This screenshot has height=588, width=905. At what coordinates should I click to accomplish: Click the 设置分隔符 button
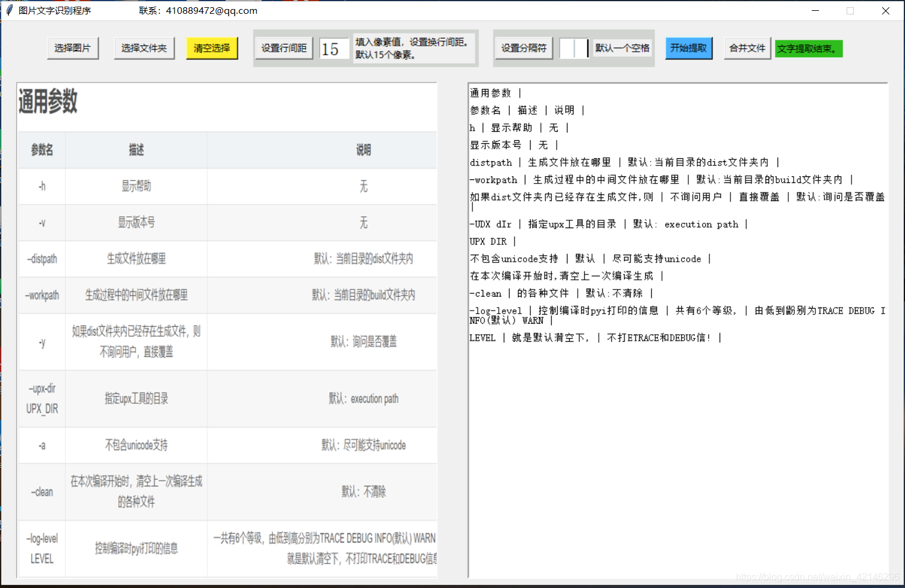click(524, 48)
